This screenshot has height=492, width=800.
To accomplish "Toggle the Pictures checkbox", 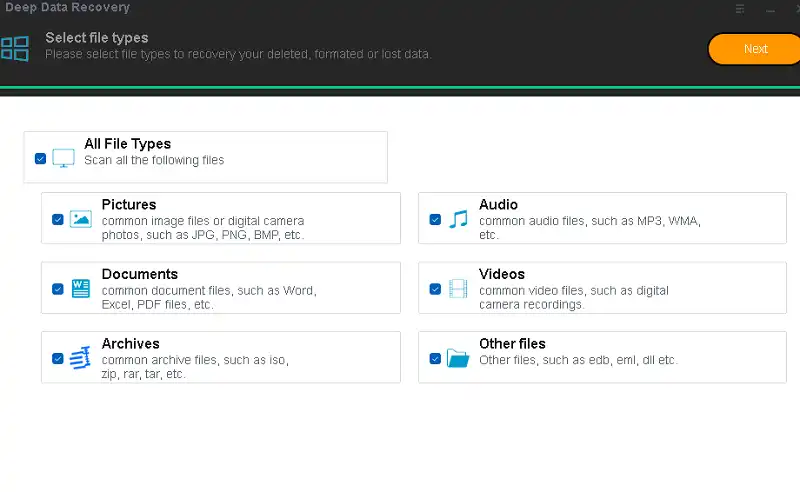I will click(x=58, y=219).
